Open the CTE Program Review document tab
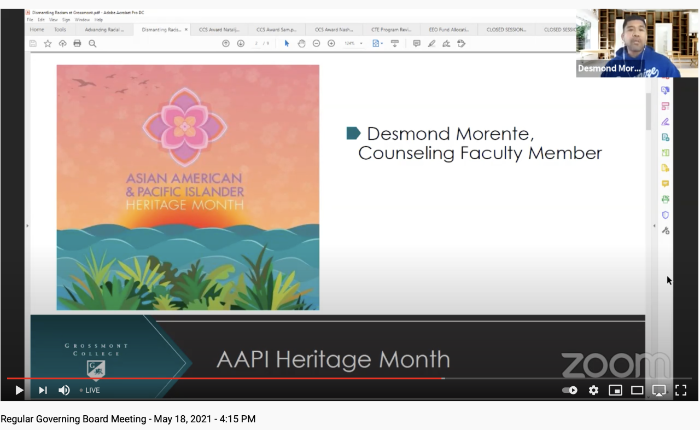 [x=390, y=30]
